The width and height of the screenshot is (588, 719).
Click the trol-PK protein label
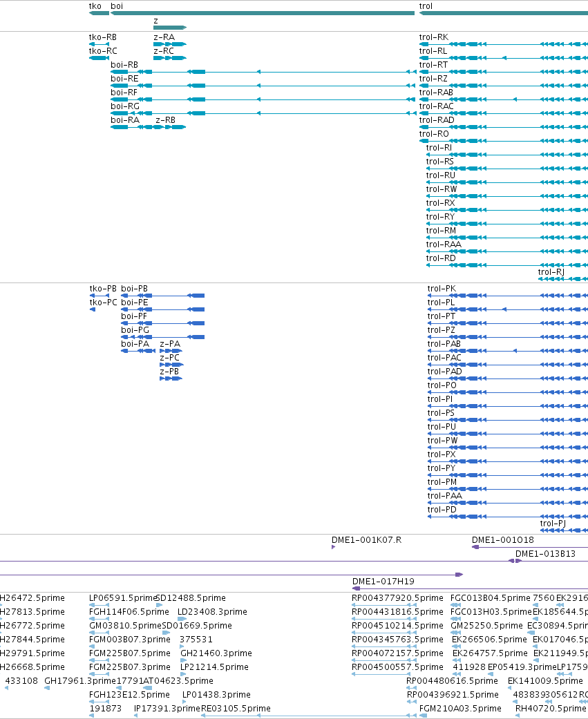tap(442, 289)
